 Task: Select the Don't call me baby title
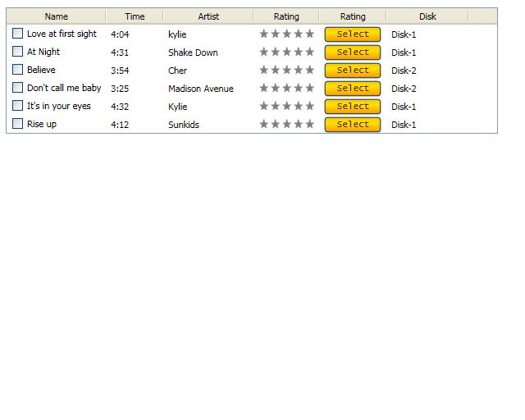[64, 89]
